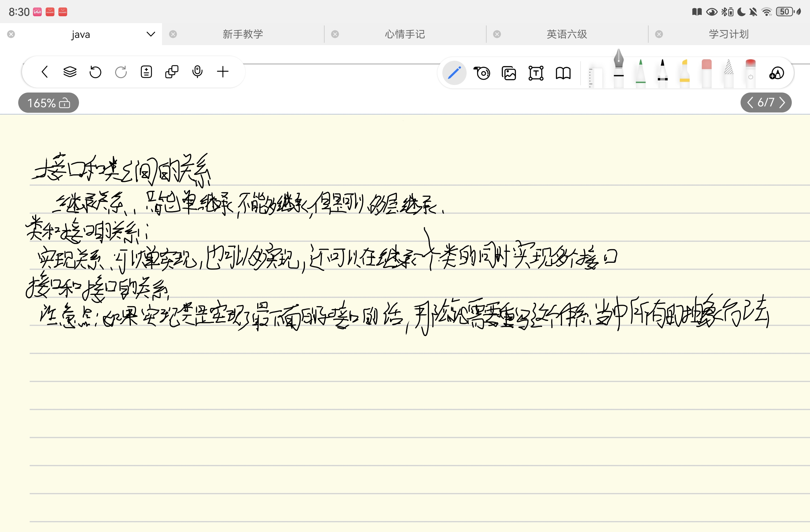Screen dimensions: 810x532
Task: Go to previous page chevron
Action: tap(750, 102)
